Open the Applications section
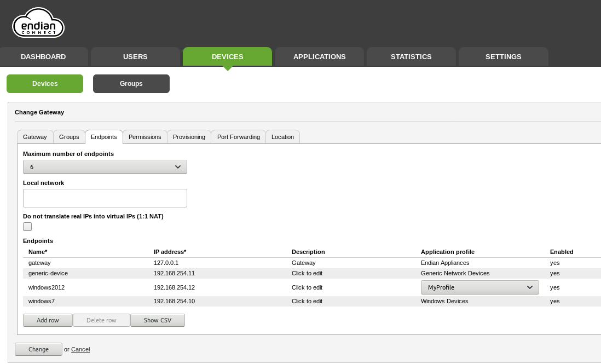The height and width of the screenshot is (364, 601). click(x=319, y=56)
